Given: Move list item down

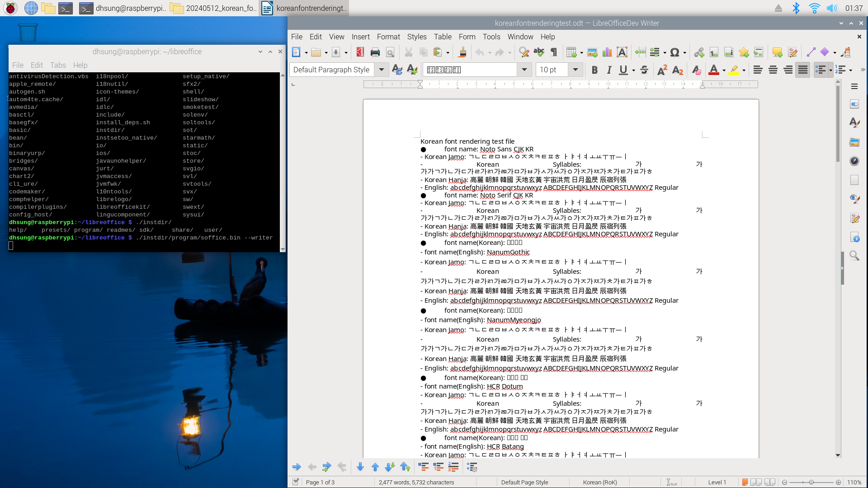Looking at the screenshot, I should click(x=360, y=467).
